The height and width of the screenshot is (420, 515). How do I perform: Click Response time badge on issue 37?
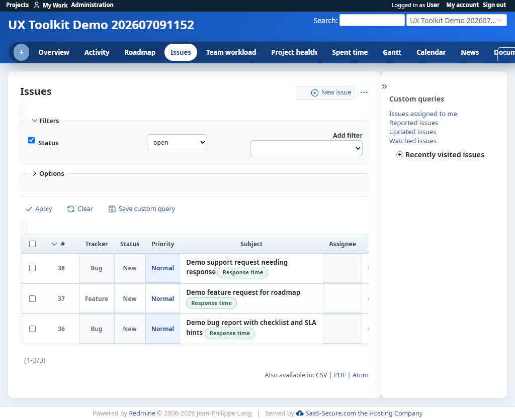click(x=212, y=303)
